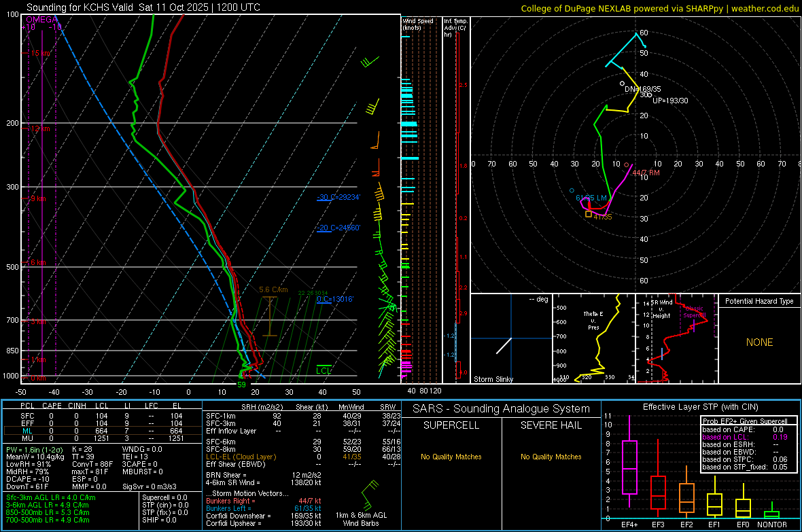Select the '9 km' height marker
This screenshot has width=802, height=532.
point(38,198)
